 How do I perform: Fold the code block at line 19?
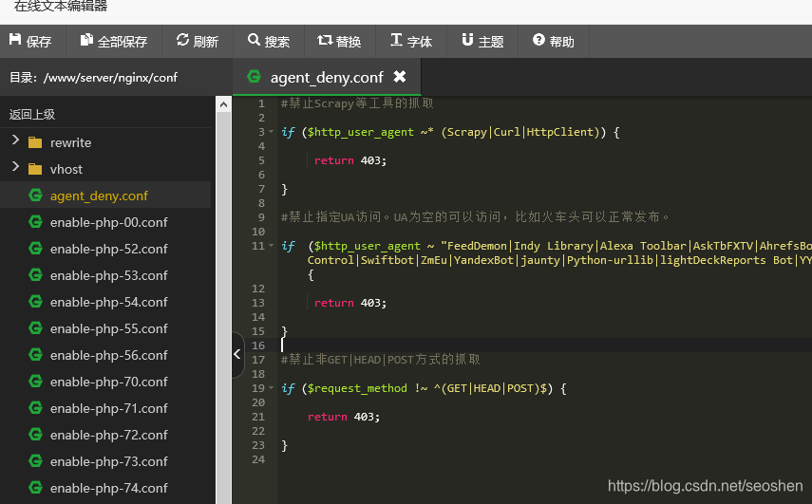point(271,387)
